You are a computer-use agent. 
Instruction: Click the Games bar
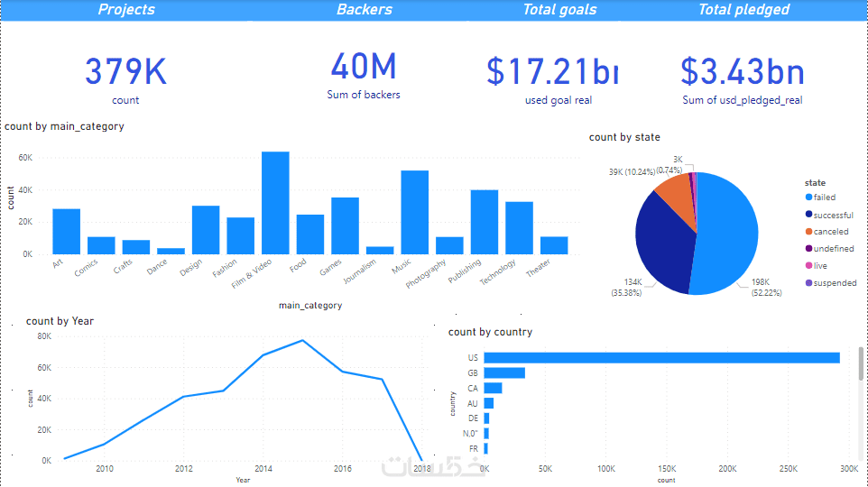[x=345, y=225]
